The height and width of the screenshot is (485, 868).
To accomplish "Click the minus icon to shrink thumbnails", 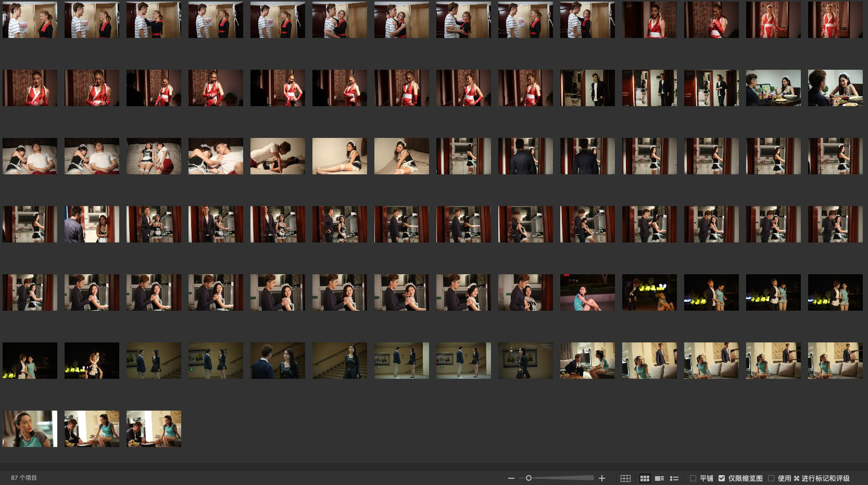I will click(511, 478).
